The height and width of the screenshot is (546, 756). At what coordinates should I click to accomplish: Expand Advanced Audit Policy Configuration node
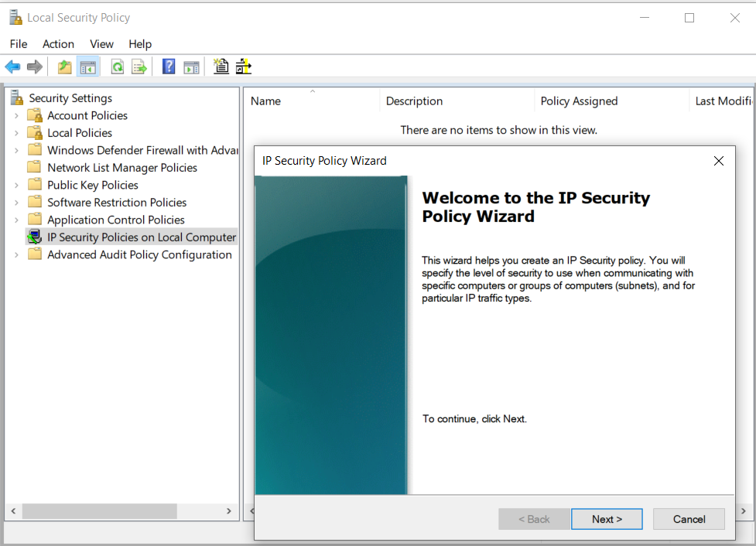click(x=17, y=254)
